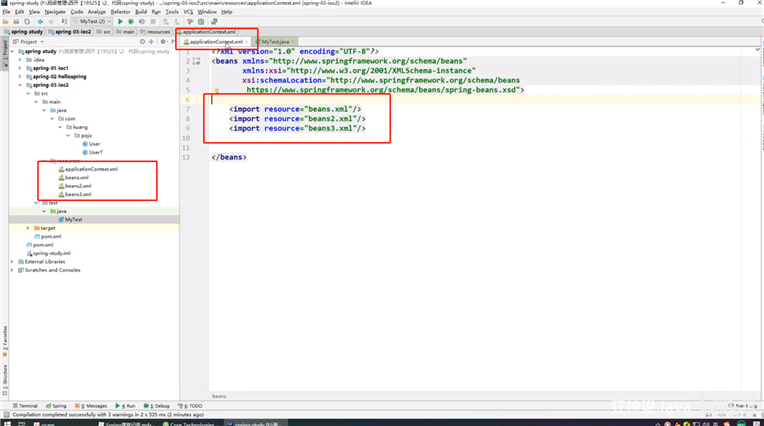
Task: Collapse the main folder
Action: pyautogui.click(x=36, y=102)
